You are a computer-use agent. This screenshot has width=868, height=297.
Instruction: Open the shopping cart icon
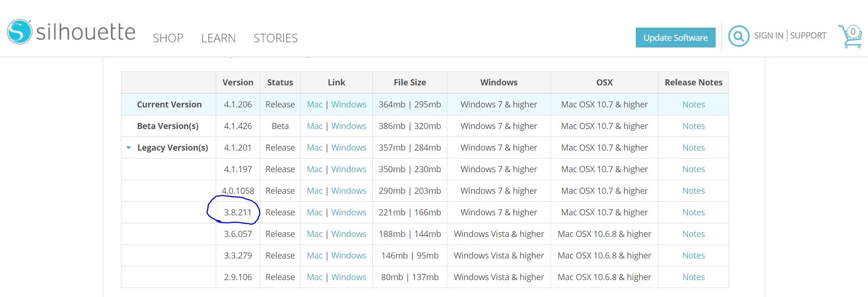[850, 36]
